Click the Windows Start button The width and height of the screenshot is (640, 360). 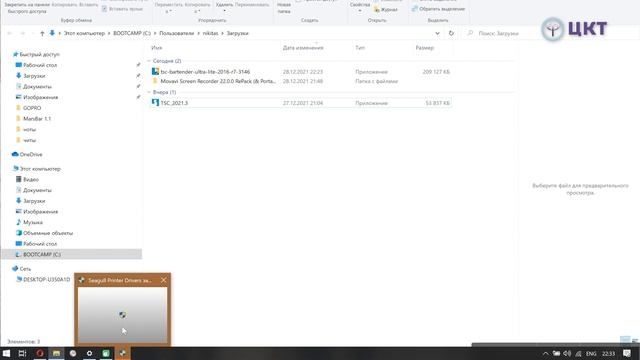click(6, 353)
